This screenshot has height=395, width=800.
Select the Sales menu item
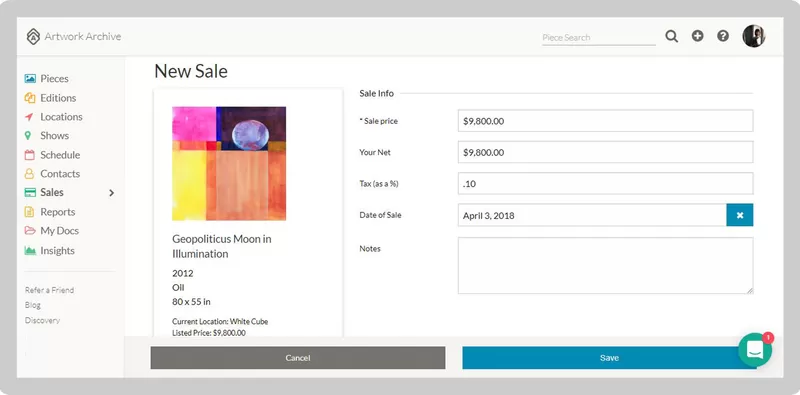click(x=52, y=192)
